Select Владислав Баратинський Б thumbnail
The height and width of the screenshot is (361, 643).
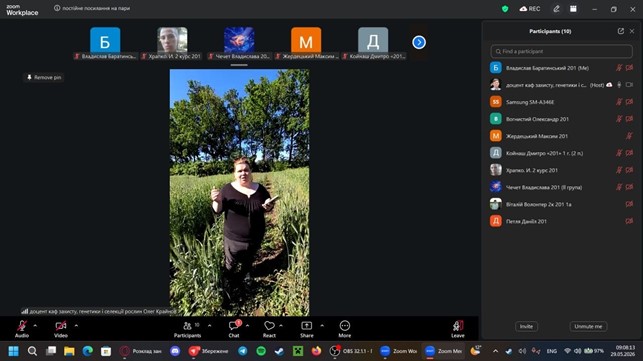pyautogui.click(x=105, y=43)
